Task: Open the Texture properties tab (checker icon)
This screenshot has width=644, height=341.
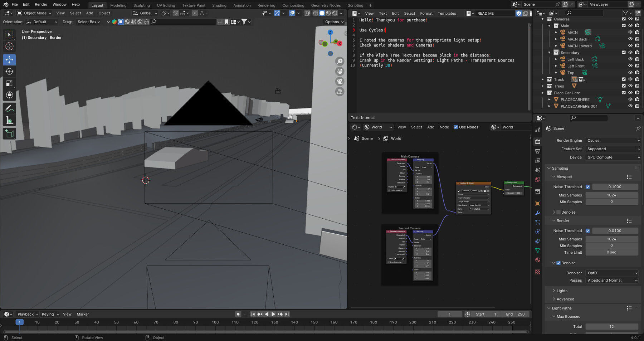Action: [x=537, y=272]
